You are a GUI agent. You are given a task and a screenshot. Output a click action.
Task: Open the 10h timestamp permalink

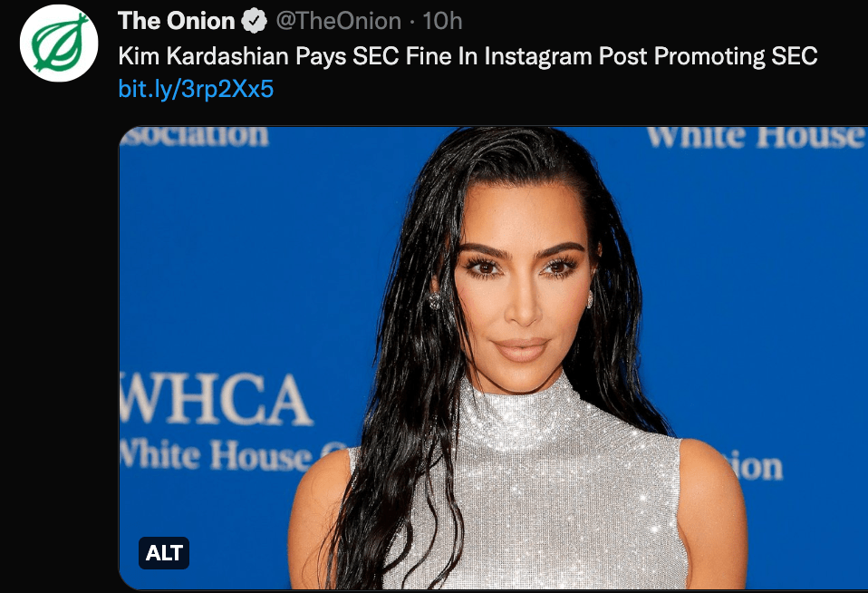(442, 21)
